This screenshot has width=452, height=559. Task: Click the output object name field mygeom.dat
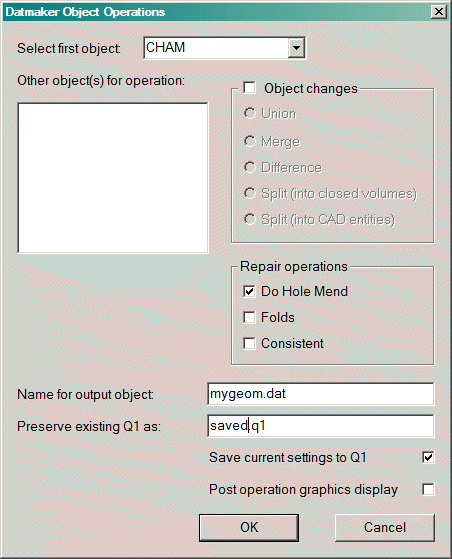click(320, 394)
